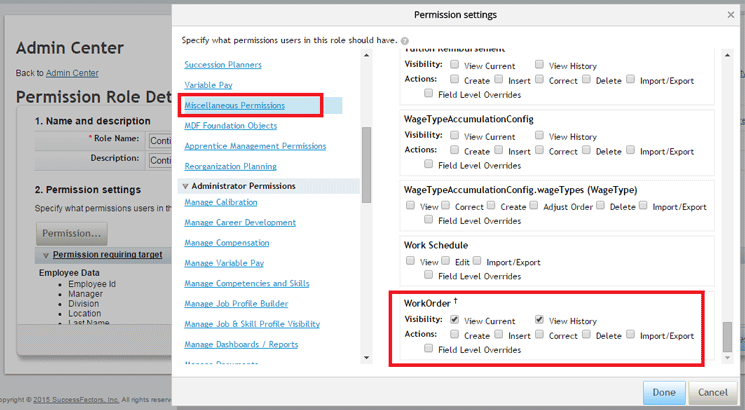Uncheck WorkOrder View Current checkbox
Screen dimensions: 745x410
point(455,320)
